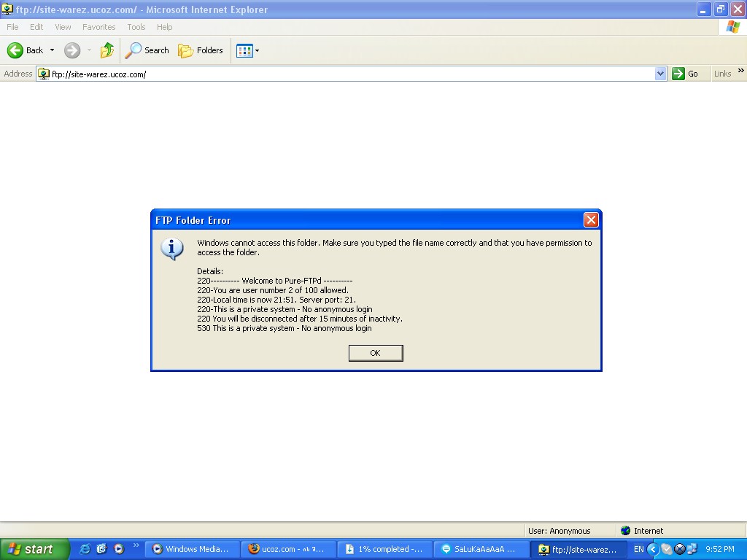The width and height of the screenshot is (747, 560).
Task: Click the Windows flag logo icon
Action: click(732, 27)
